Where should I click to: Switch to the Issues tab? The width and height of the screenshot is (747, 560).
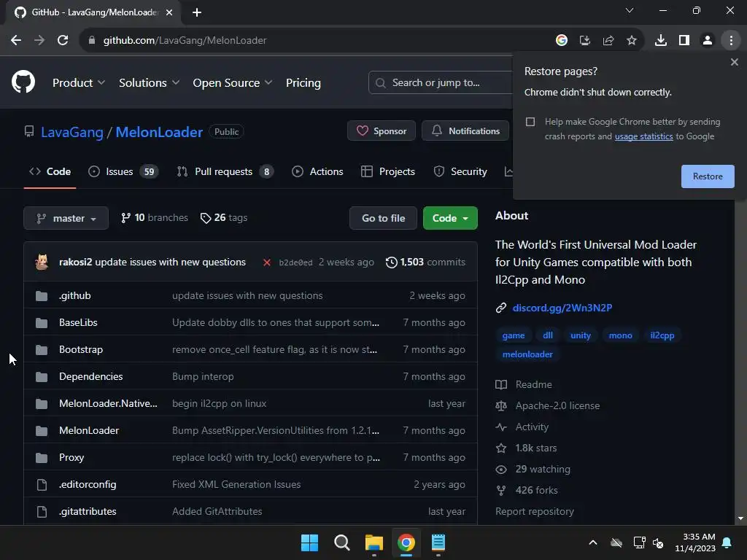click(123, 171)
